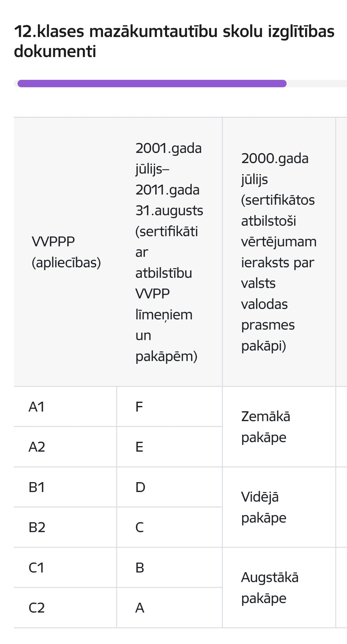Click the "2000.gada jūlijs" column header
This screenshot has width=347, height=644.
point(278,252)
